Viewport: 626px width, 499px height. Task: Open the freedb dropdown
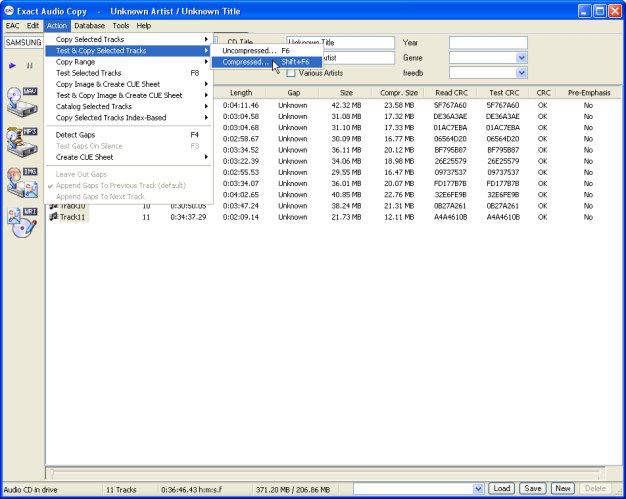click(x=521, y=73)
